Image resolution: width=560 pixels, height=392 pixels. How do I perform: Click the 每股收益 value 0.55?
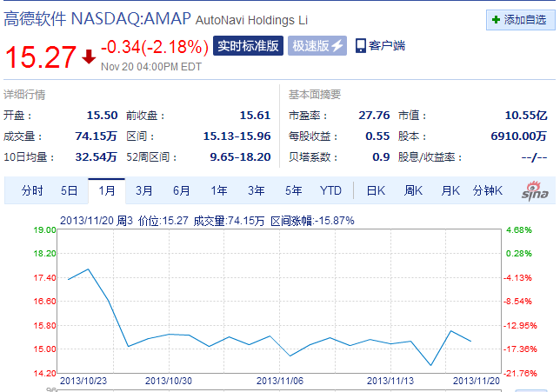377,136
